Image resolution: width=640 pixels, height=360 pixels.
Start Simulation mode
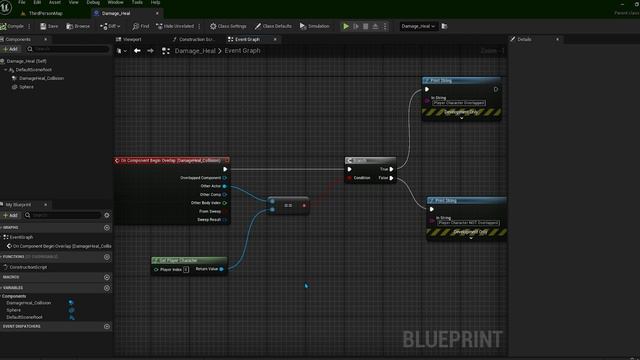(314, 26)
